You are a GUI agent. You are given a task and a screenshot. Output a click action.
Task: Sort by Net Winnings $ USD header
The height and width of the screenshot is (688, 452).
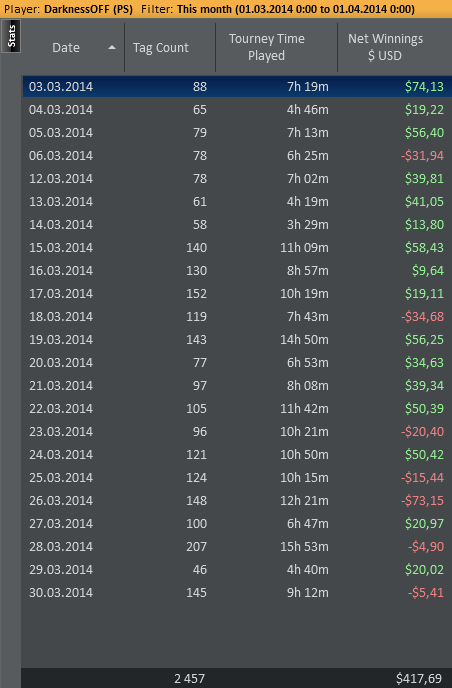[x=385, y=47]
